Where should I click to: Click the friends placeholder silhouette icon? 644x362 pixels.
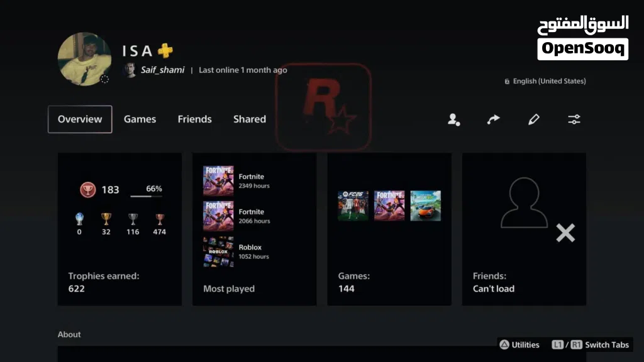[x=524, y=203]
